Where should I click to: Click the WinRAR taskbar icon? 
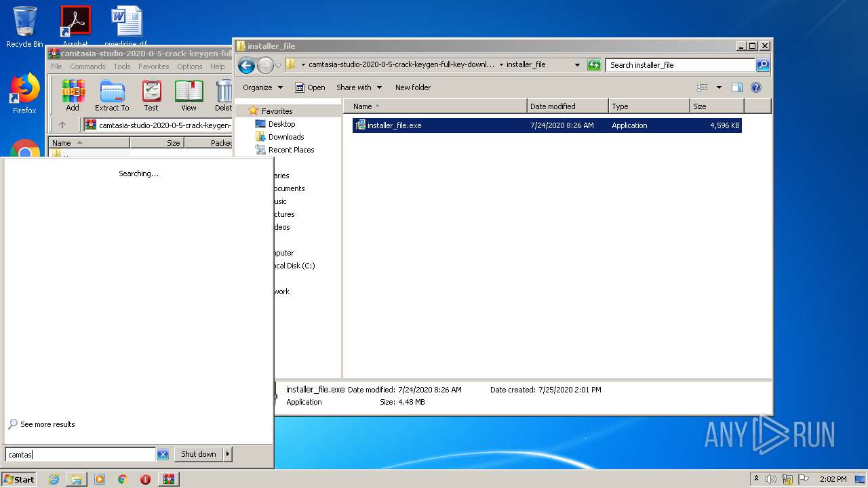(168, 479)
